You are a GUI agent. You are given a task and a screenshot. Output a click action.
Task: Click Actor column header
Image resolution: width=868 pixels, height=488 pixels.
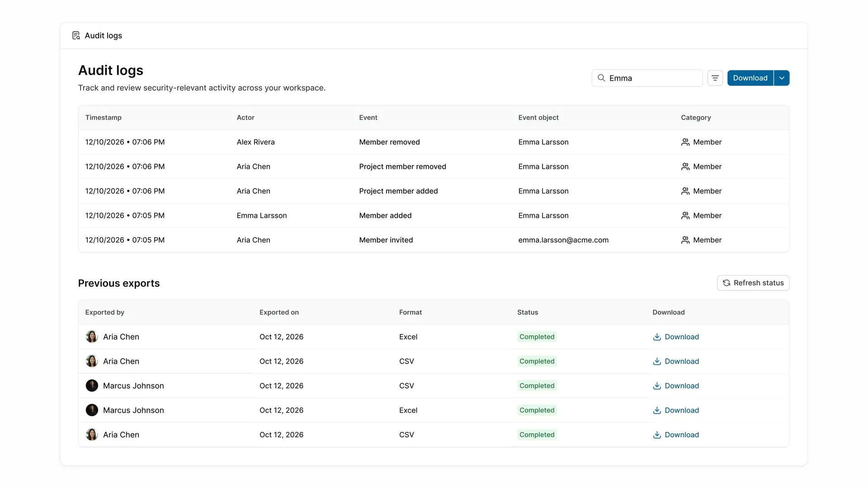tap(245, 117)
